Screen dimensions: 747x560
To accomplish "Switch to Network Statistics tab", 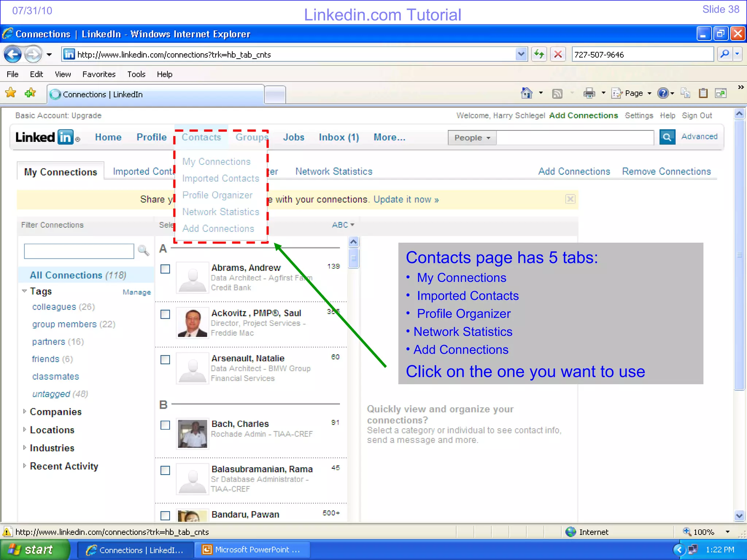I will point(334,171).
